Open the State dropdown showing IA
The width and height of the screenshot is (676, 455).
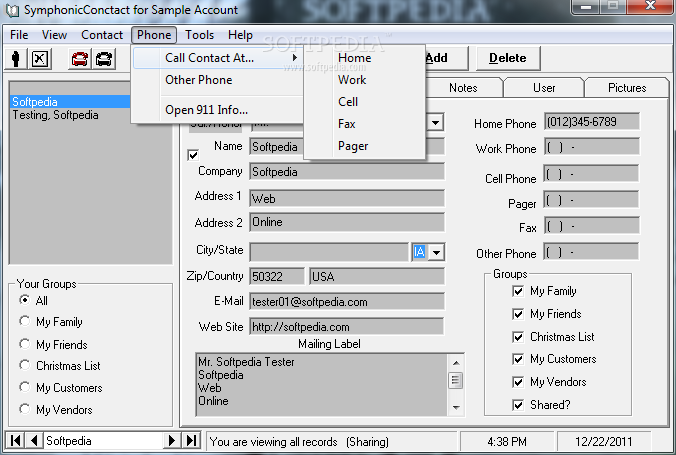[x=436, y=252]
